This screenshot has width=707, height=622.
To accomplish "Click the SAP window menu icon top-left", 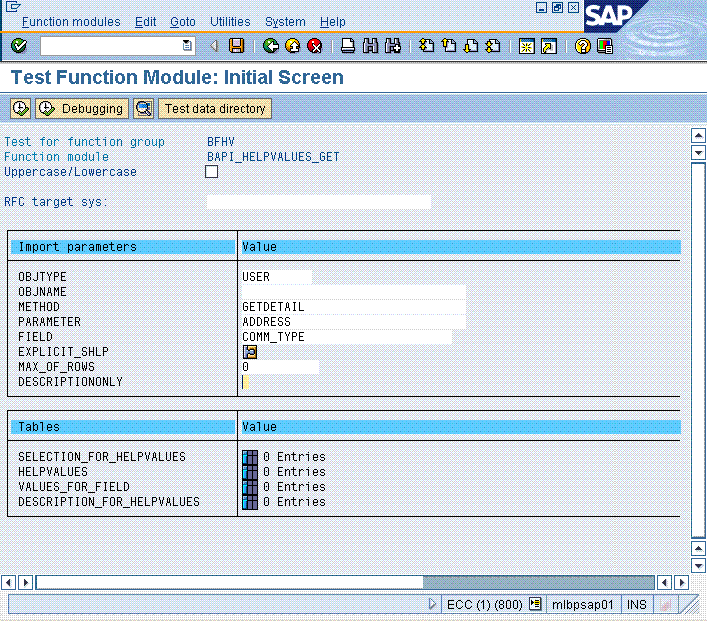I will click(x=13, y=7).
